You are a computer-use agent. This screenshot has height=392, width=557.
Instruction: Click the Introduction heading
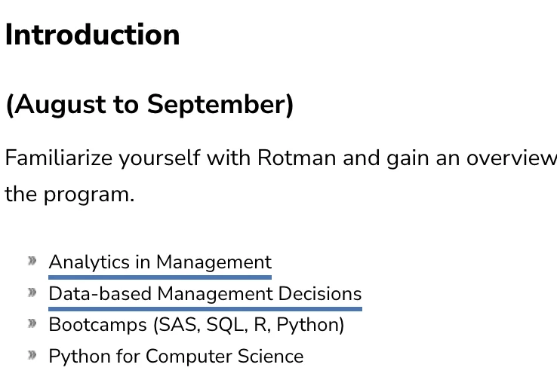click(x=92, y=35)
